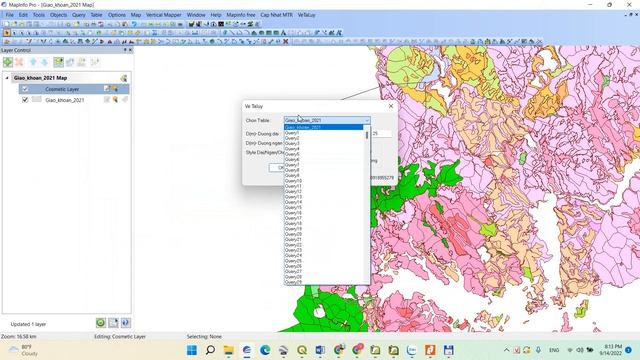Viewport: 640px width, 360px height.
Task: Click the OK button in Ve Taluy dialog
Action: [x=277, y=167]
